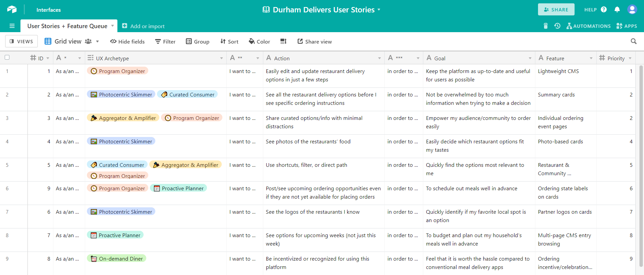Click Hide fields
The image size is (644, 275).
127,42
